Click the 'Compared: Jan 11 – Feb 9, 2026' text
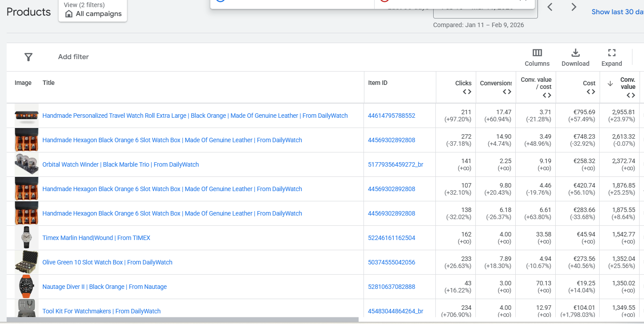 (478, 25)
